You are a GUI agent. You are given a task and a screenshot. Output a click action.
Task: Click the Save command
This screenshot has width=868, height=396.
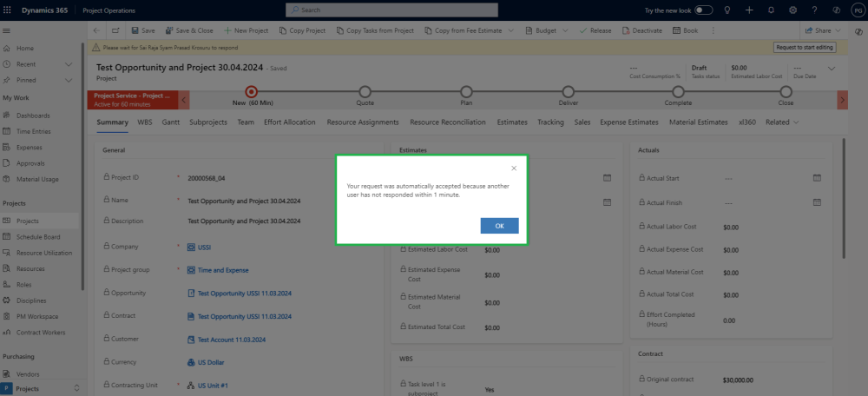click(x=143, y=30)
